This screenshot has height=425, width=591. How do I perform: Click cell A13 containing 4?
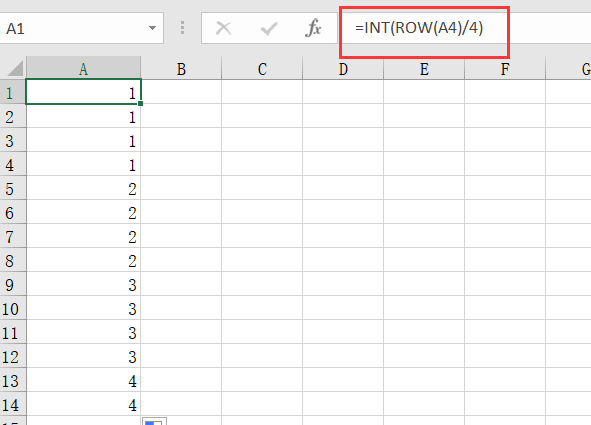pos(83,380)
